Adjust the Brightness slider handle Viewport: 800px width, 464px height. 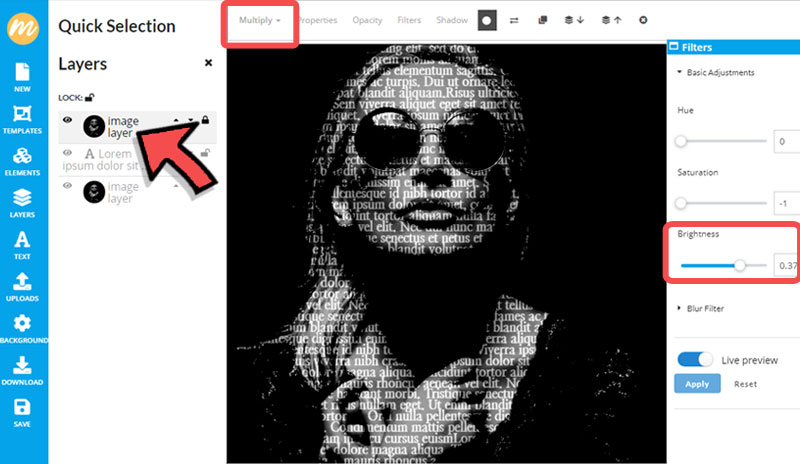[x=739, y=265]
